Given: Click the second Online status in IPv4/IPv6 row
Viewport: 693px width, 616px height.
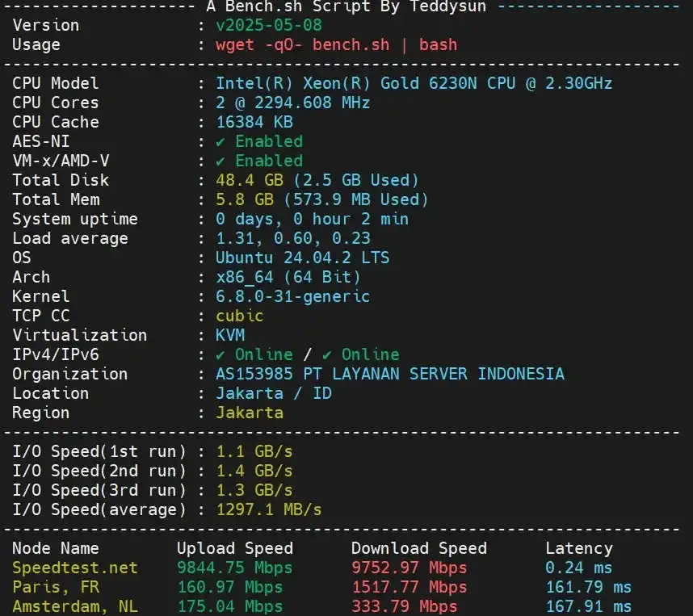Looking at the screenshot, I should [361, 355].
